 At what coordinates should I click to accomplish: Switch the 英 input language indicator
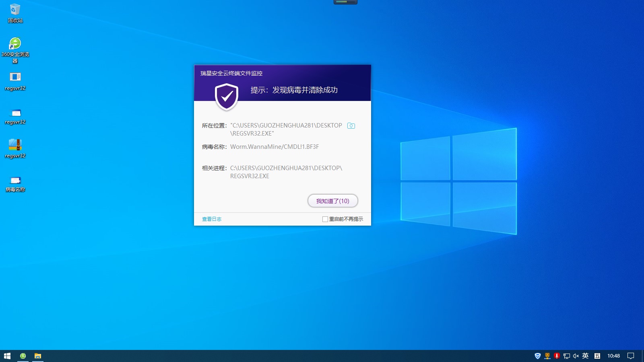pyautogui.click(x=586, y=356)
